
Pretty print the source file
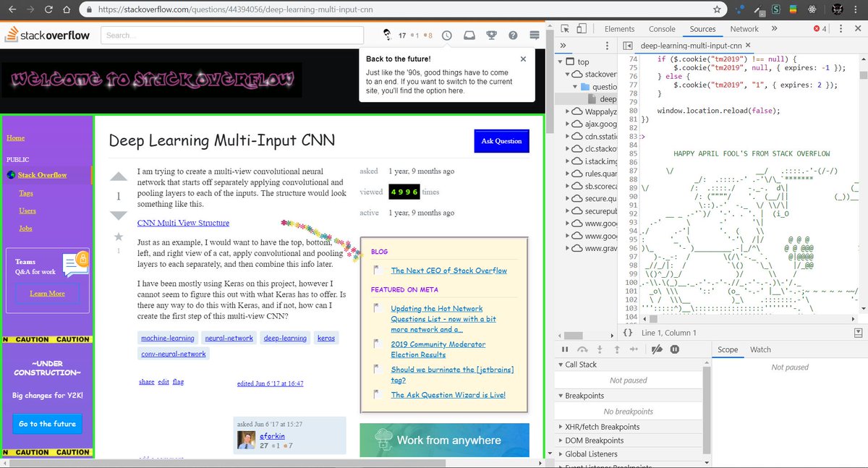628,333
